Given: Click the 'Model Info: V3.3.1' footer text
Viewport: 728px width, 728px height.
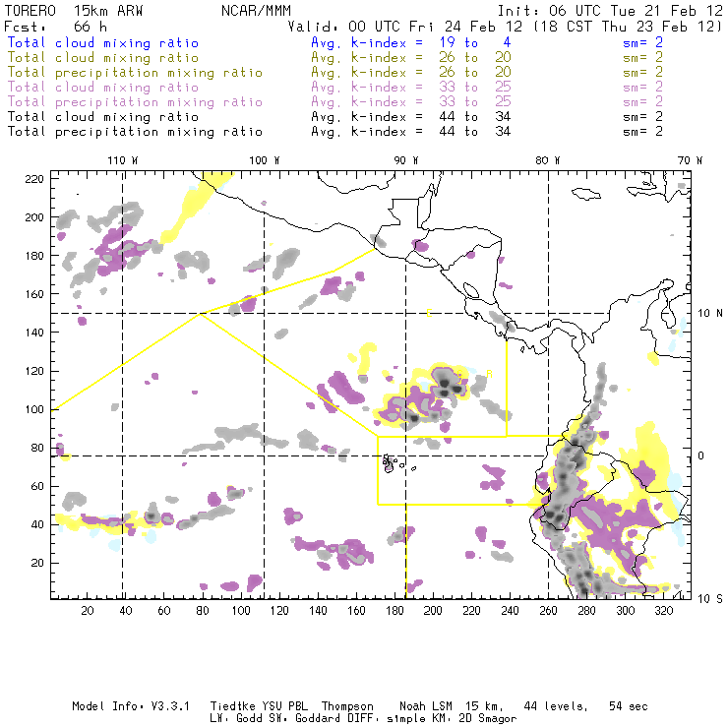Looking at the screenshot, I should [x=131, y=706].
